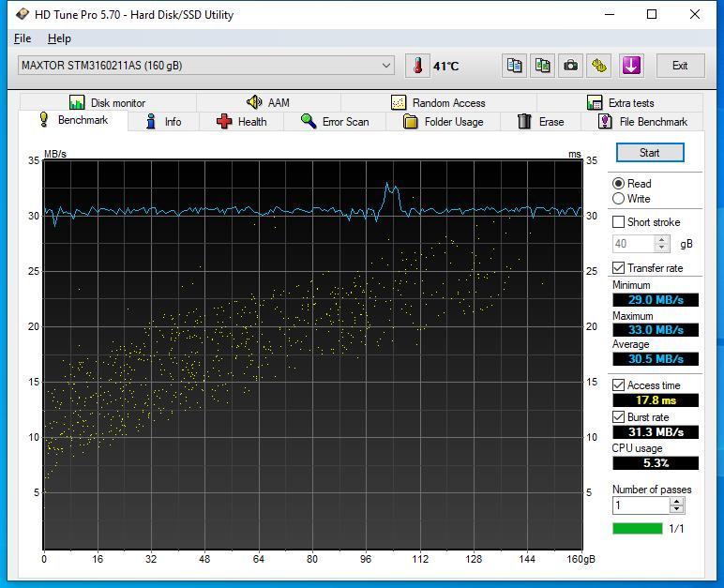The width and height of the screenshot is (724, 588).
Task: Click the Exit button
Action: coord(680,66)
